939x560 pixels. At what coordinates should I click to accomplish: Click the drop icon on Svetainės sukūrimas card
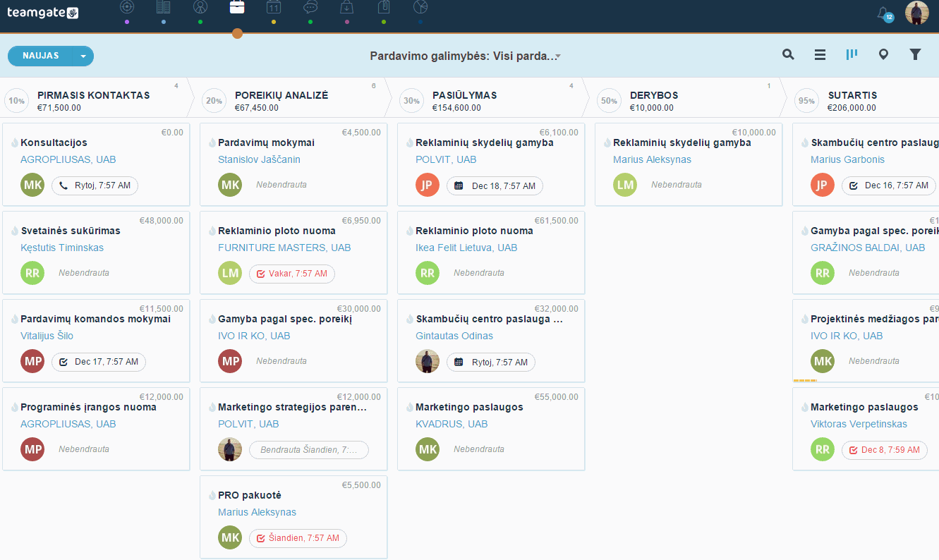pos(14,231)
